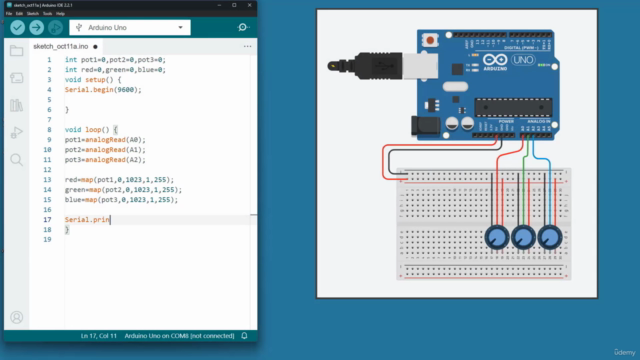Click the line pot2=analogRead(A1);
The image size is (640, 360).
coord(105,150)
